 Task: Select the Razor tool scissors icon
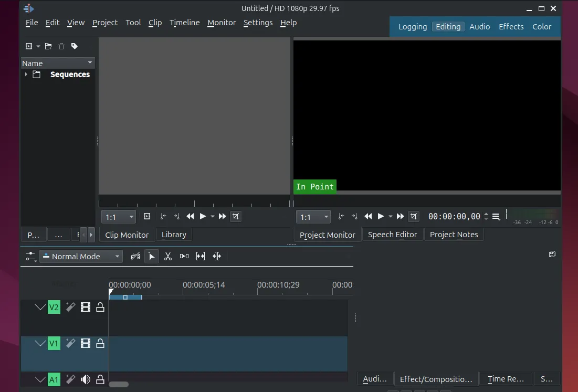tap(168, 256)
